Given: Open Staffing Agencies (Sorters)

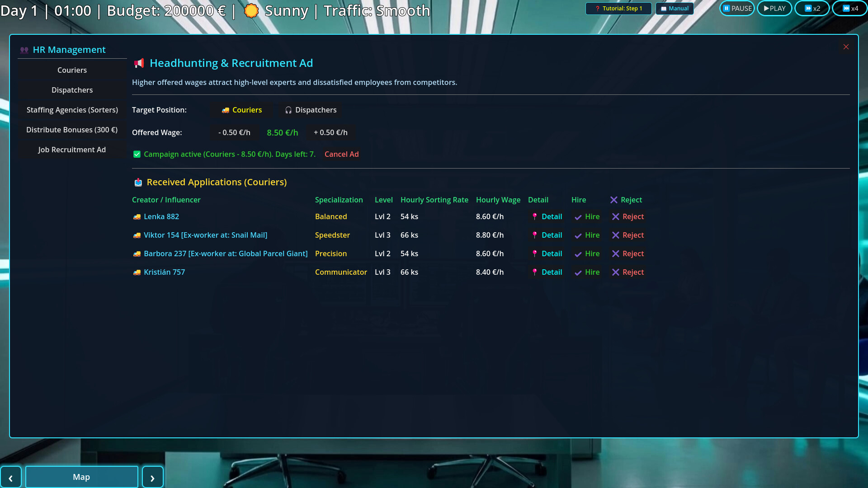Looking at the screenshot, I should [72, 110].
